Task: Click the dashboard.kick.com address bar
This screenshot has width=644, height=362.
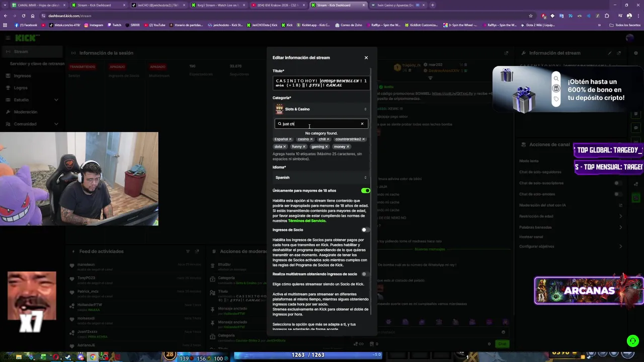Action: pyautogui.click(x=282, y=16)
